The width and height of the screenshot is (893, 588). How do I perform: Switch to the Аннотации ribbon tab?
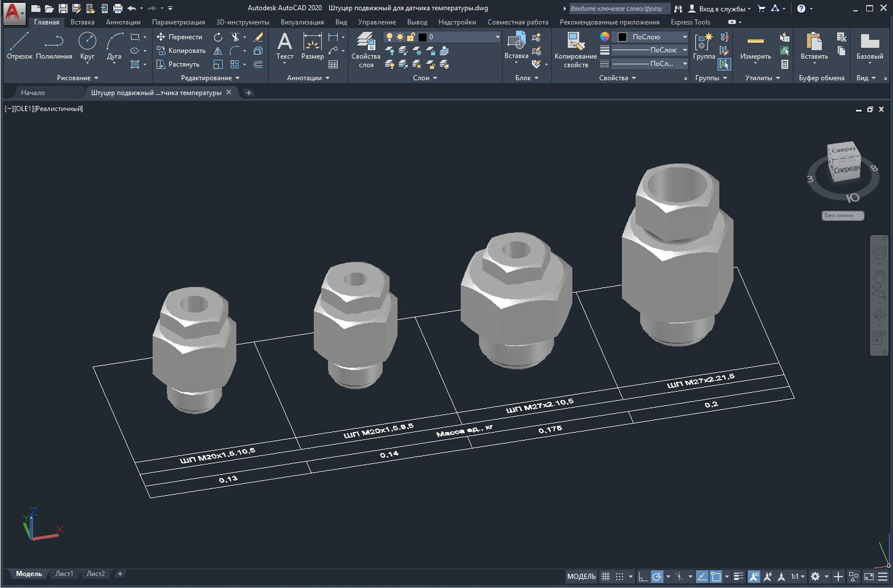(x=123, y=22)
